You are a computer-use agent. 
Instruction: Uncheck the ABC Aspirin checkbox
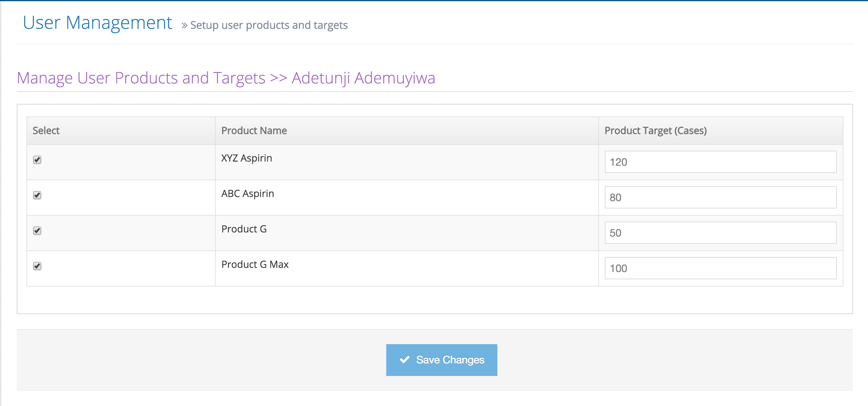click(37, 195)
